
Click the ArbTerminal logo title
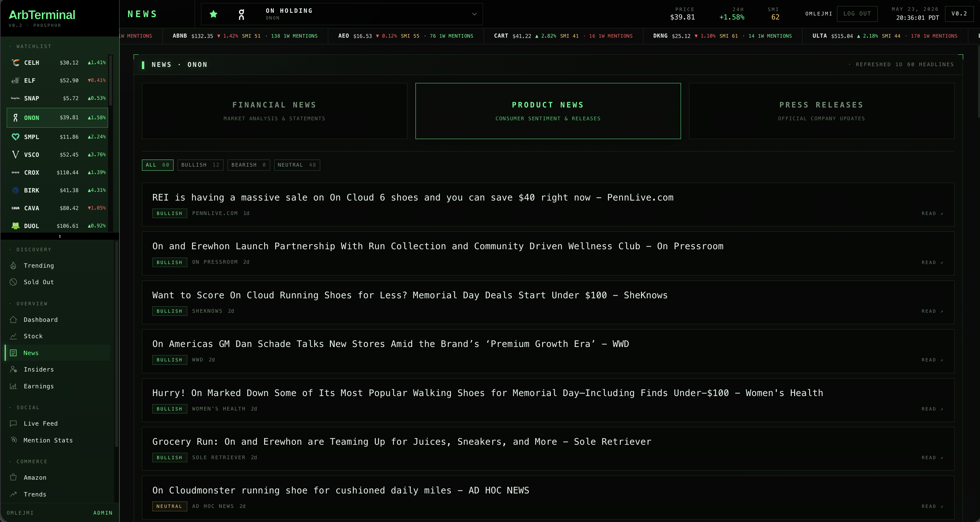[42, 15]
